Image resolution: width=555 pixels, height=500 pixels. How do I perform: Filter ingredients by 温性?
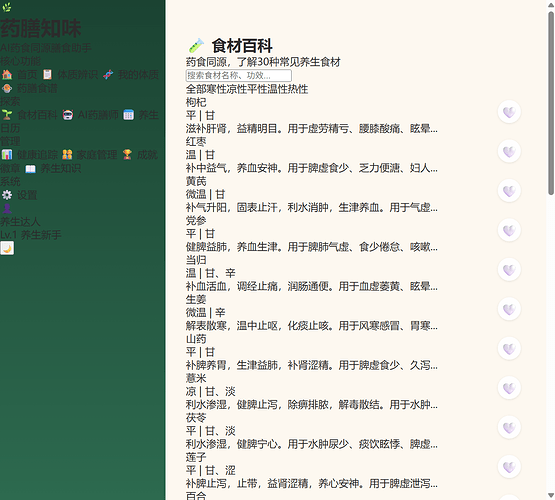(278, 89)
